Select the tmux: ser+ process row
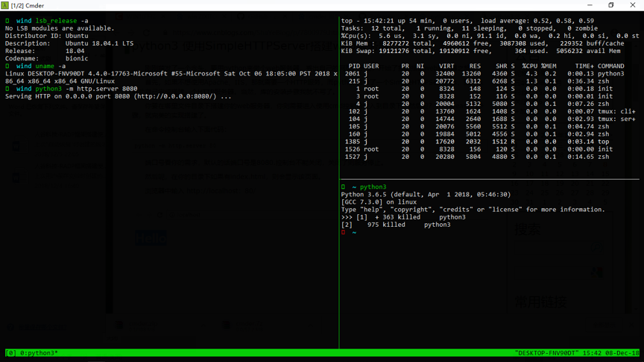 pos(484,119)
